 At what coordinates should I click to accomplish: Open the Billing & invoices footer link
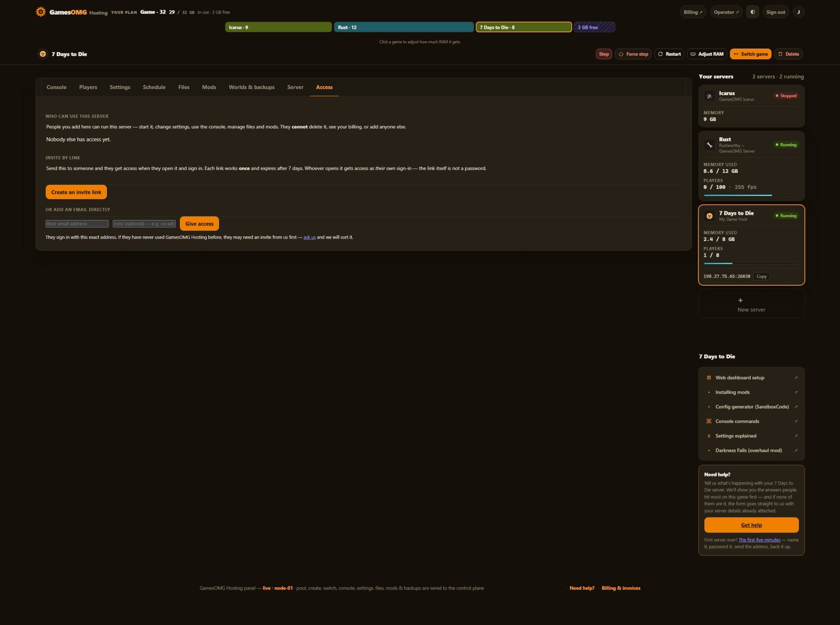click(621, 588)
